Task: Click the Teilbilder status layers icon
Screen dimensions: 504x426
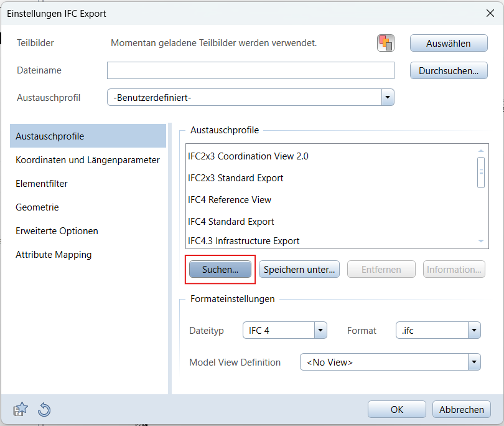Action: coord(386,43)
